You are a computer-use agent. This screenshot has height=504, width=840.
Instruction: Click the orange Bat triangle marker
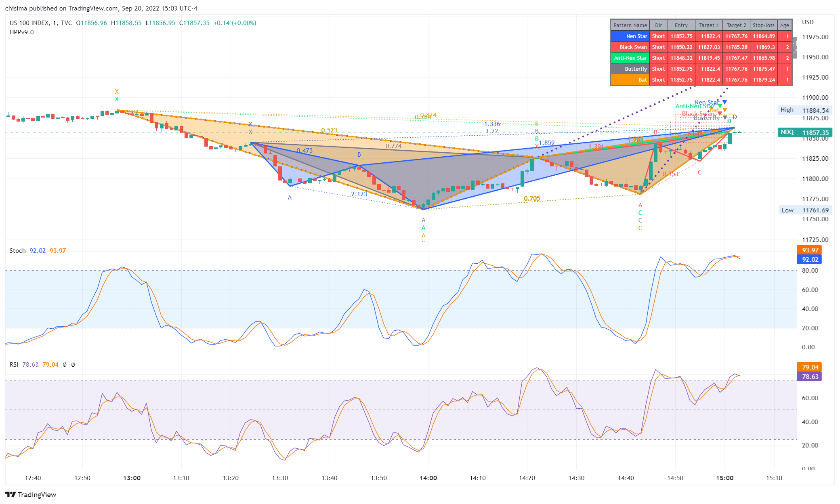(725, 110)
